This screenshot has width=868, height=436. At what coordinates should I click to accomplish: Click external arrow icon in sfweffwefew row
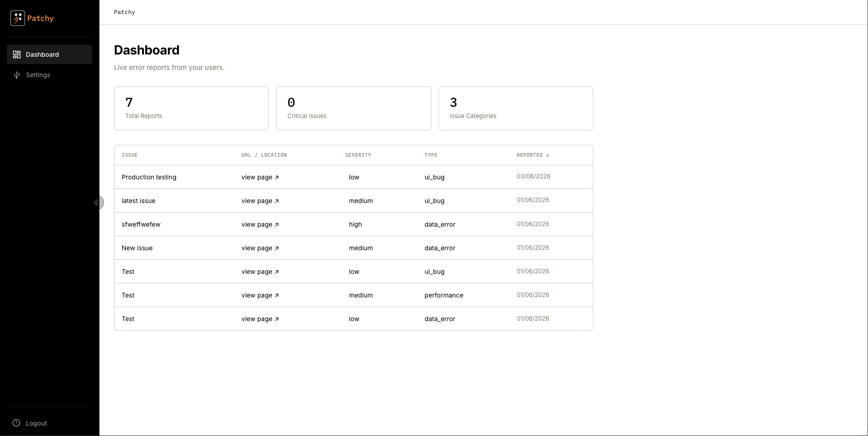point(276,225)
